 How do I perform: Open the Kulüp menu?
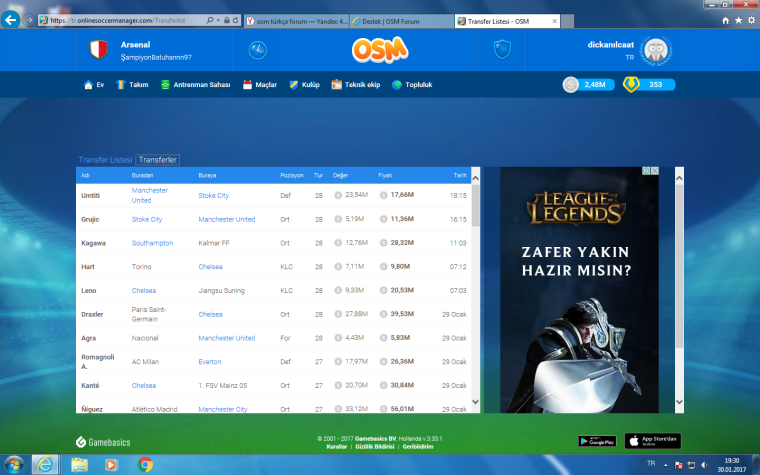[x=304, y=85]
